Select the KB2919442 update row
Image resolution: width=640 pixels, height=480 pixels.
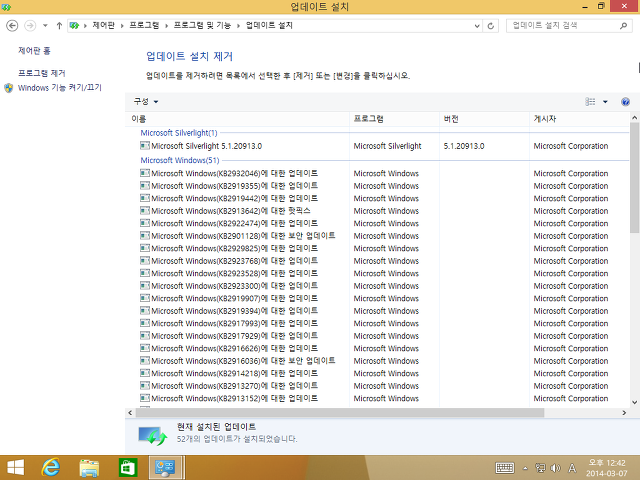[377, 198]
